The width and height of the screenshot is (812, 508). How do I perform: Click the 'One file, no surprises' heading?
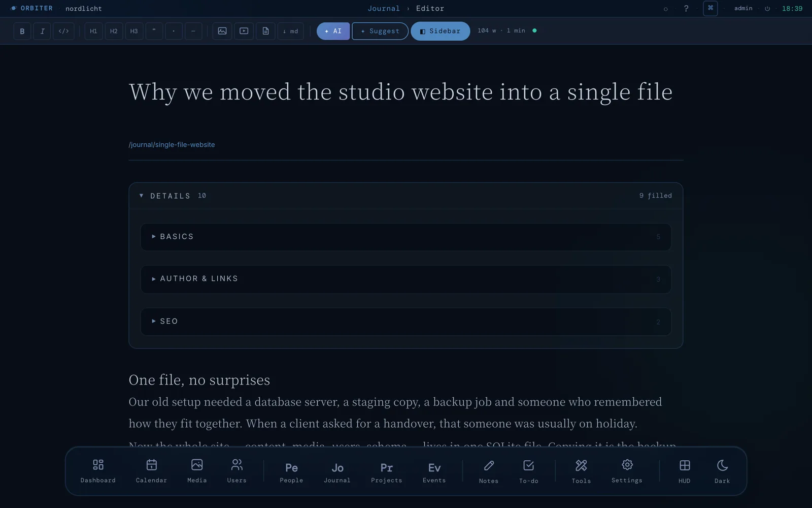coord(199,379)
